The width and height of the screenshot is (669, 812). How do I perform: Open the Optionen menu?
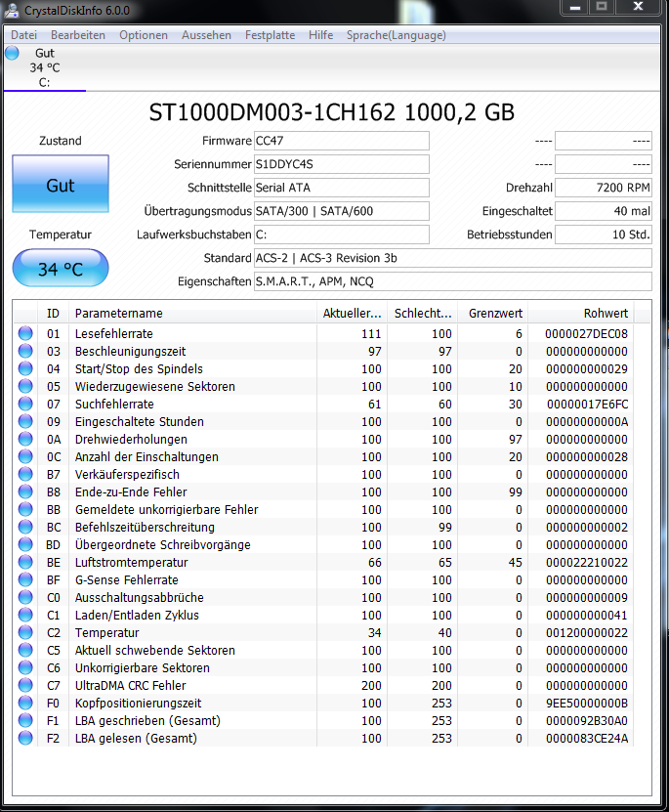tap(144, 35)
